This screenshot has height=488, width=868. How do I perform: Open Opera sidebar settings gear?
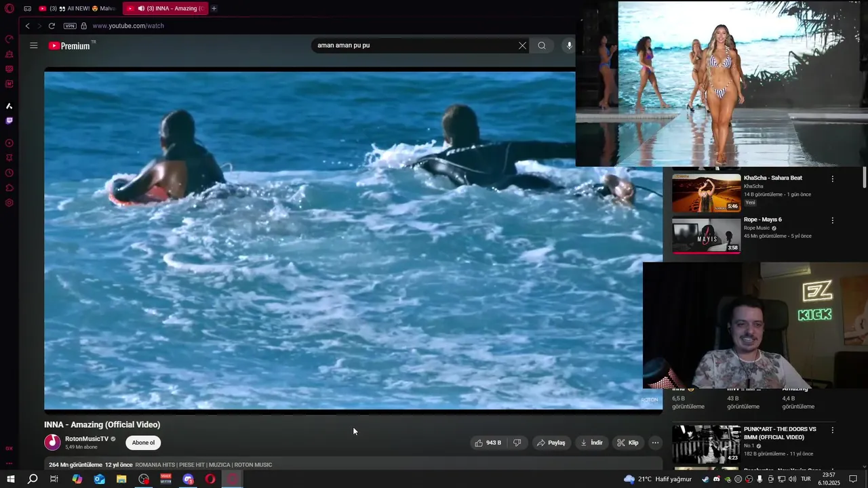9,203
